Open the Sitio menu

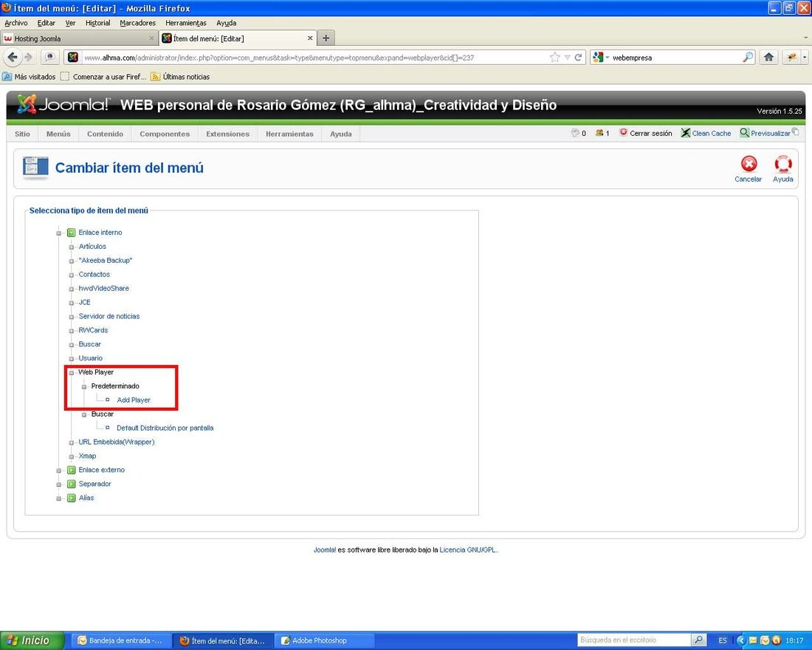[22, 134]
